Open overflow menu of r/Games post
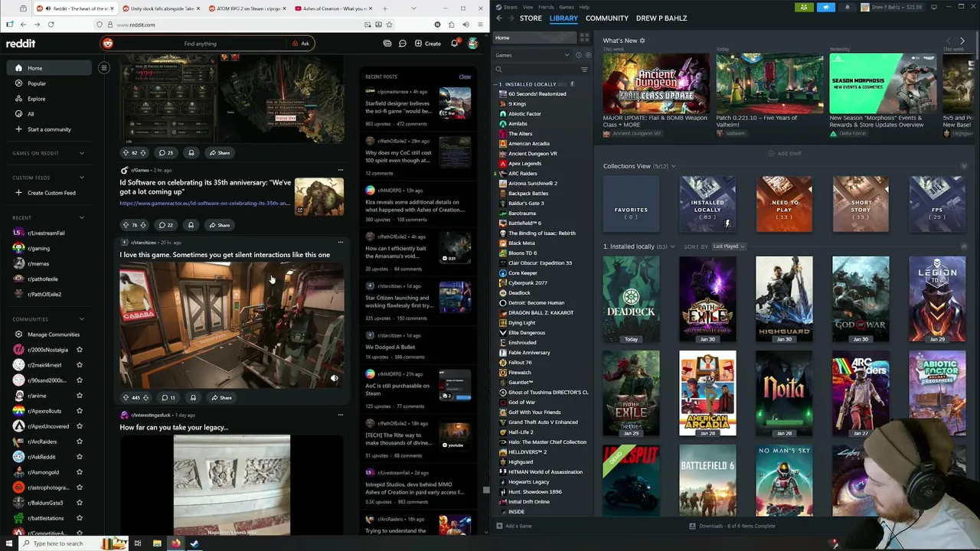The height and width of the screenshot is (551, 980). click(x=340, y=170)
